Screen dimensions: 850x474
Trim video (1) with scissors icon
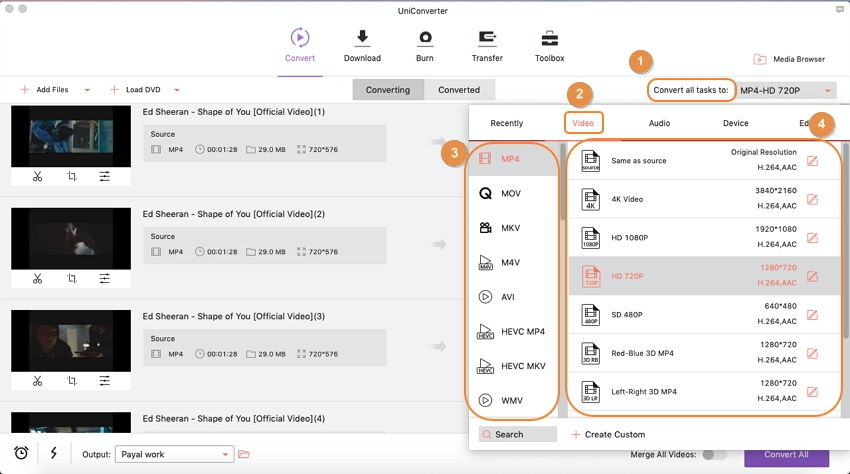[x=37, y=176]
